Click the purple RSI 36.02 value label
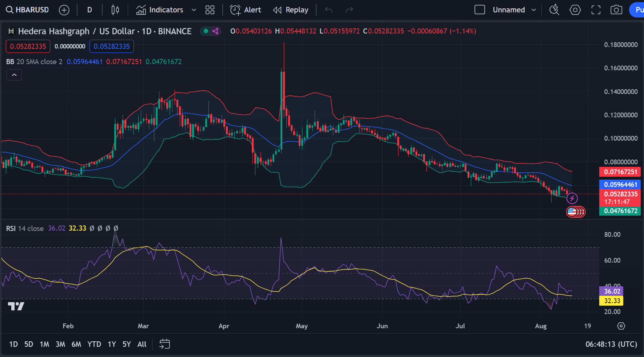Image resolution: width=644 pixels, height=357 pixels. pos(611,291)
